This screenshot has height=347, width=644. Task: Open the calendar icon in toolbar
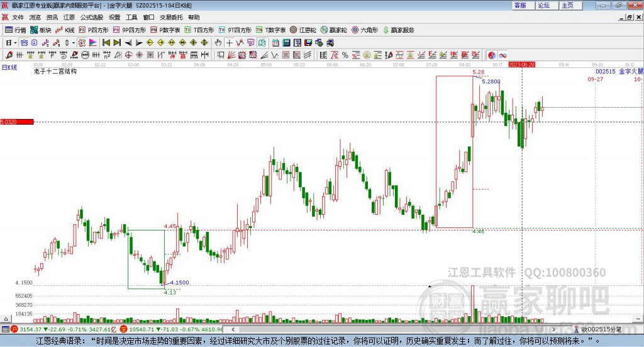point(275,43)
